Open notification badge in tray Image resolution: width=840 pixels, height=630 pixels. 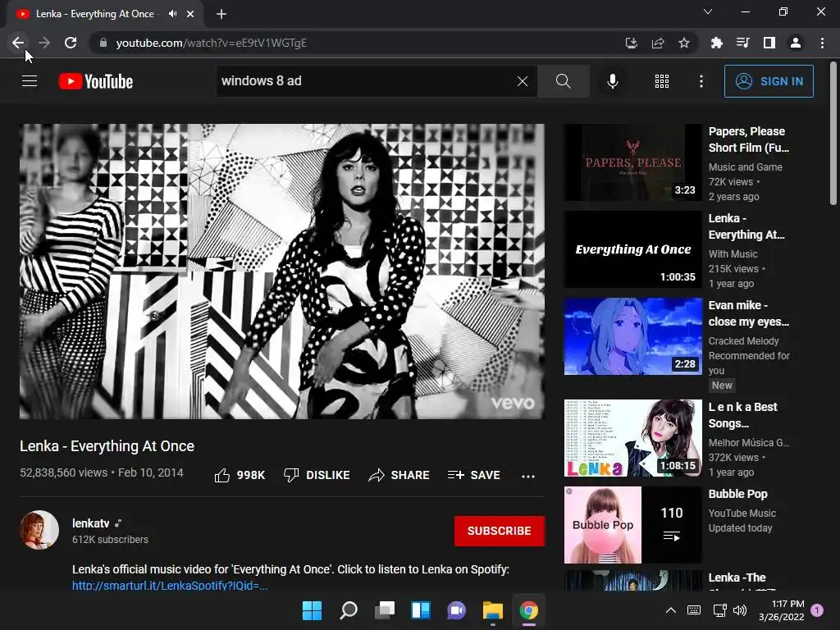[x=817, y=609]
